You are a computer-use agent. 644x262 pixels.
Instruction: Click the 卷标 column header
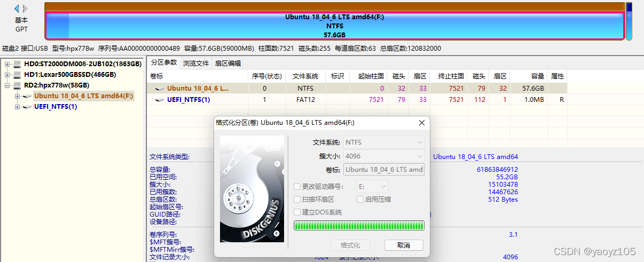pyautogui.click(x=198, y=76)
